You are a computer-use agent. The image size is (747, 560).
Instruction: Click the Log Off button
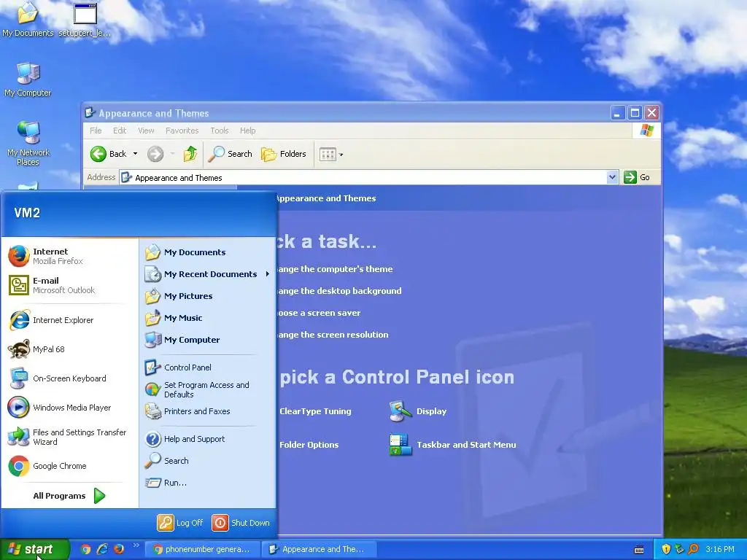click(181, 522)
